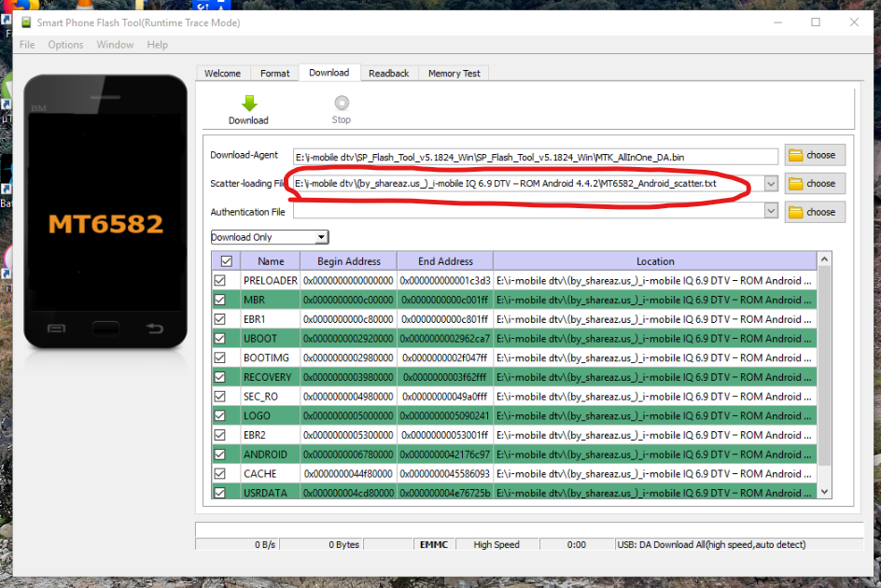
Task: Click LOGO end address 0x0000000005090241
Action: (445, 416)
